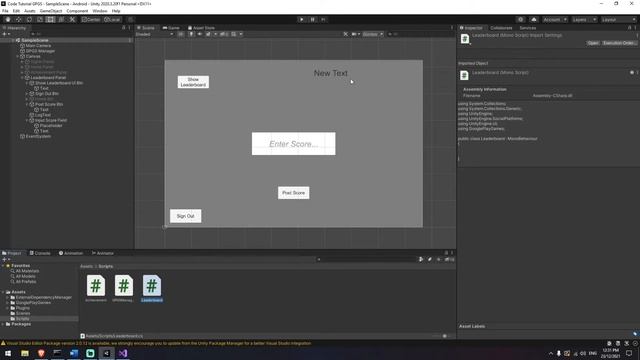Open the scene camera settings icon
The image size is (640, 360).
pos(354,34)
